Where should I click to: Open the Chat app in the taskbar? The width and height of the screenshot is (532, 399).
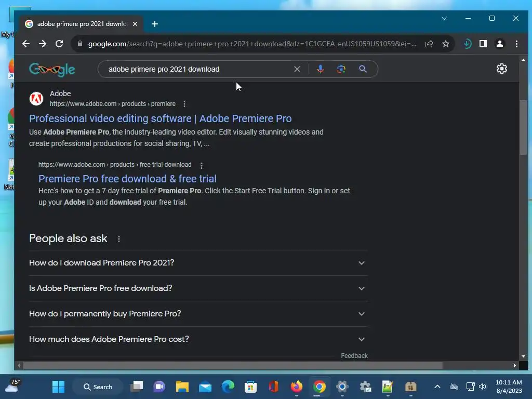[x=159, y=387]
